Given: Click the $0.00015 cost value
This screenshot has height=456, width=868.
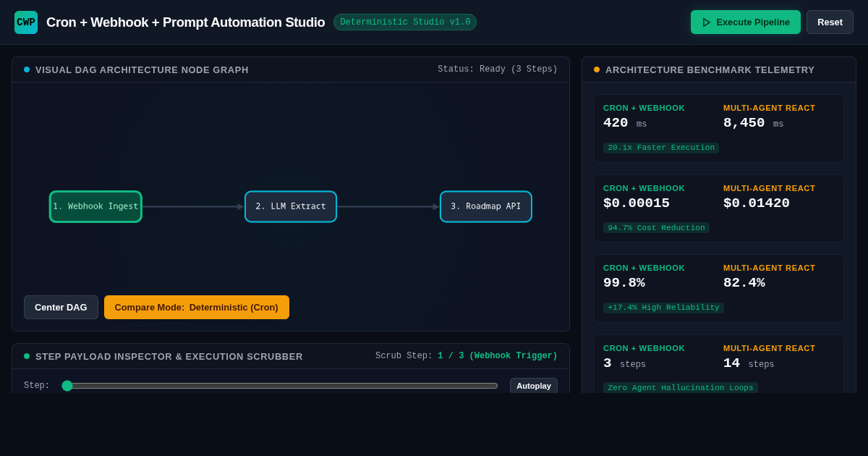Looking at the screenshot, I should 637,203.
